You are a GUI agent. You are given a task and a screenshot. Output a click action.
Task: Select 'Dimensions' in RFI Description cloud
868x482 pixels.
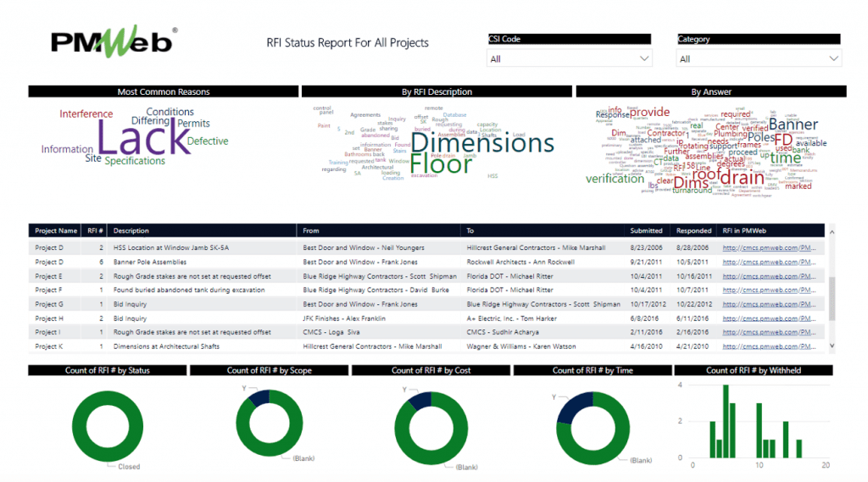[482, 143]
